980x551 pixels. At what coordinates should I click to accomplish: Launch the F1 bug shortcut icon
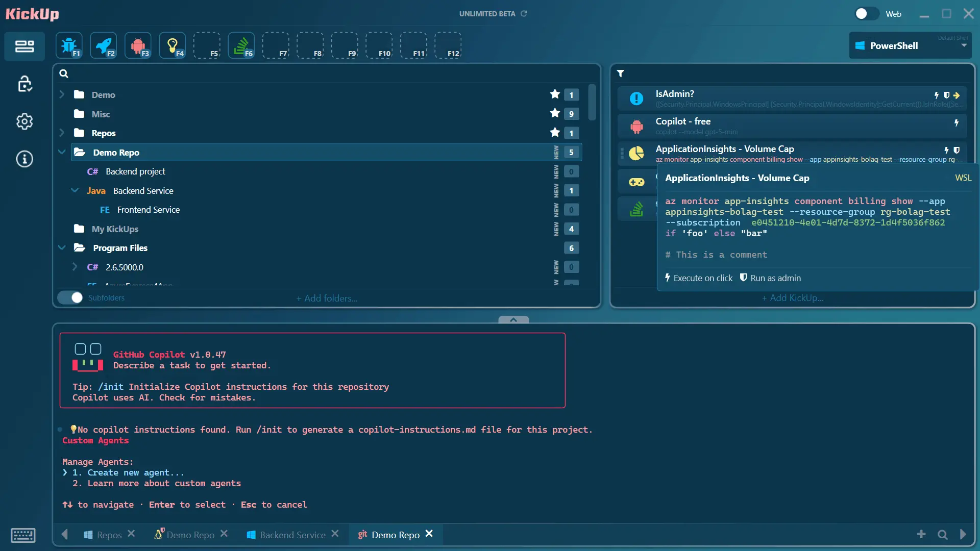69,45
